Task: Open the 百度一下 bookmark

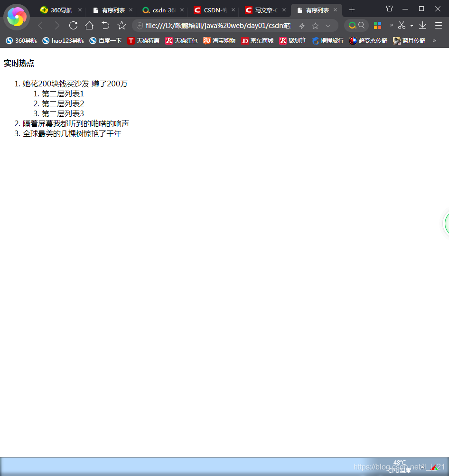Action: (x=105, y=41)
